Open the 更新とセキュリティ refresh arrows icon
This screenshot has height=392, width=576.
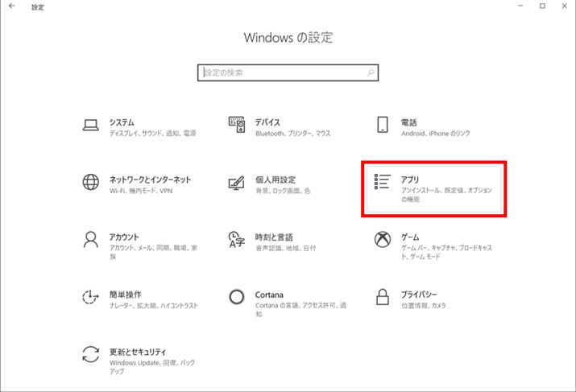coord(91,354)
